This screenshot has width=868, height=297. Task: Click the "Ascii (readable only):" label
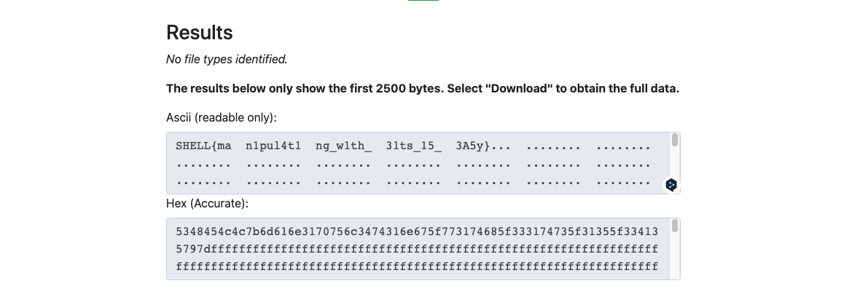[x=222, y=117]
